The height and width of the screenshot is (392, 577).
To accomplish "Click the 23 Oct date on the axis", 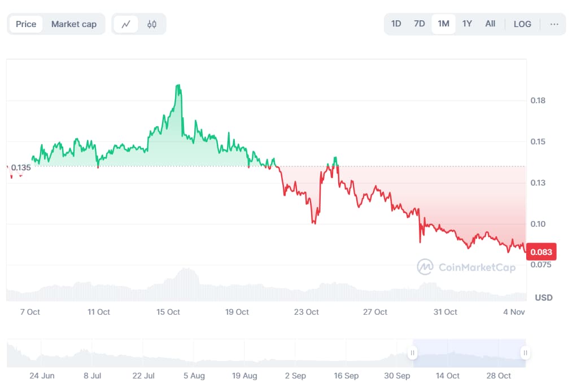I will tap(307, 312).
